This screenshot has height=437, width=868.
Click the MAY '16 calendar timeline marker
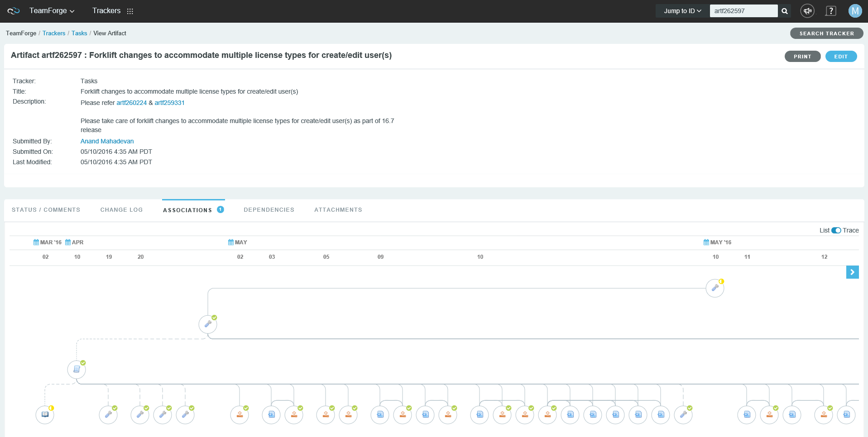point(717,242)
